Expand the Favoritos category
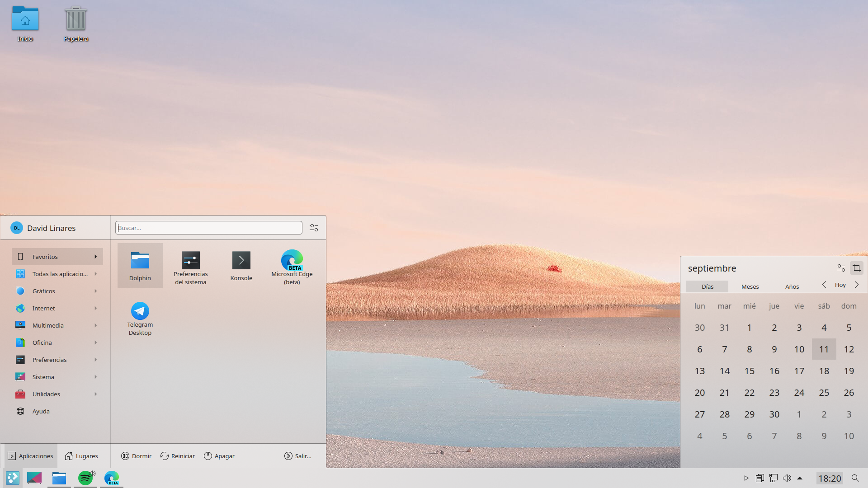The image size is (868, 488). 57,257
